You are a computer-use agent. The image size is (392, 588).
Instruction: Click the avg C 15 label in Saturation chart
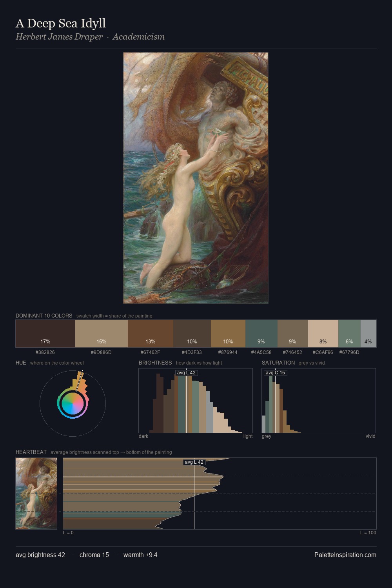275,373
